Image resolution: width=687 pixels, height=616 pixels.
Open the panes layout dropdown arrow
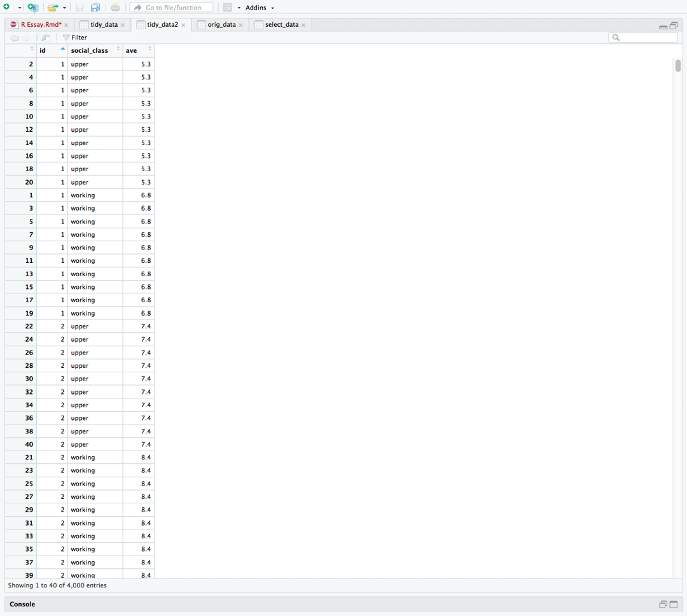click(x=239, y=8)
